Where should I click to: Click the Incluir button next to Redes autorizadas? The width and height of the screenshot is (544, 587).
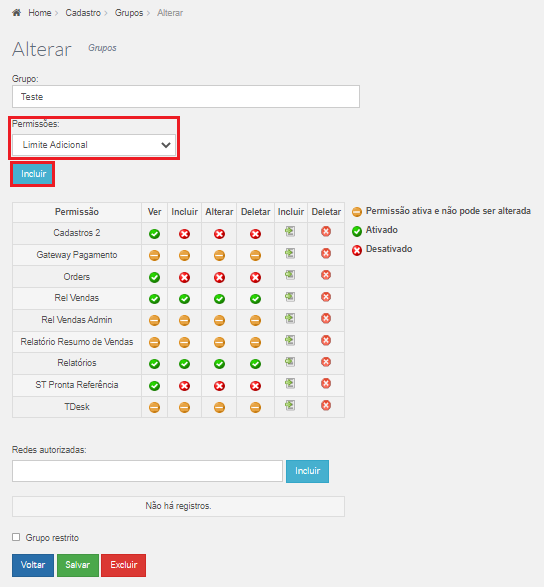pyautogui.click(x=307, y=471)
